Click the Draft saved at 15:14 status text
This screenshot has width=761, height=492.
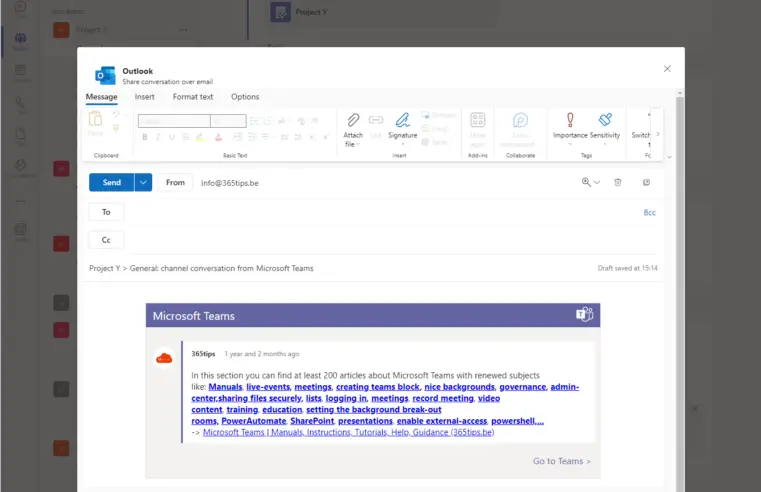(628, 268)
